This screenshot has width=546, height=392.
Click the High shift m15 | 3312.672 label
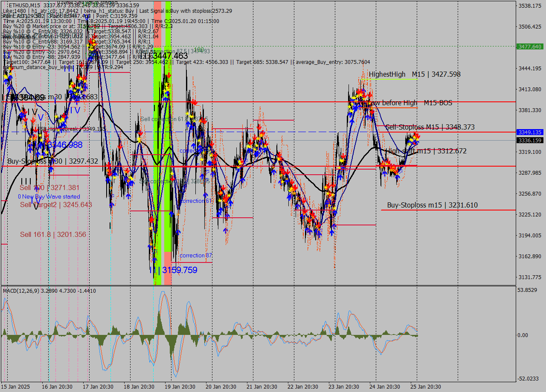(x=426, y=151)
